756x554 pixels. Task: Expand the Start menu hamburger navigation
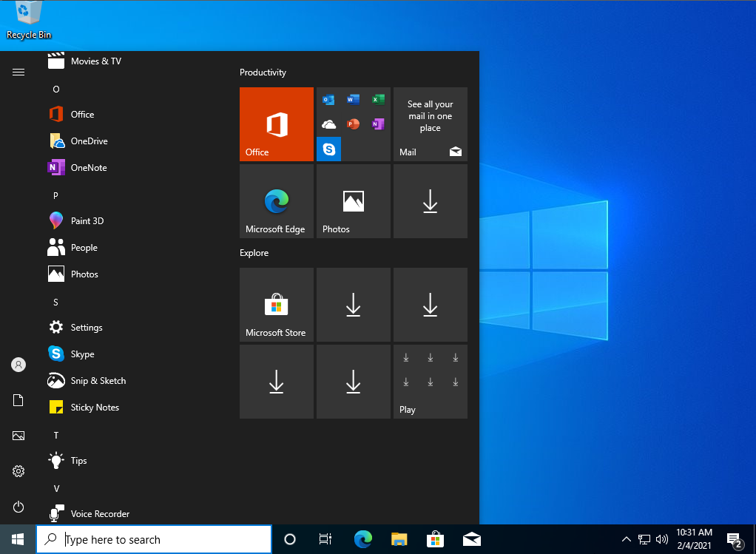(18, 72)
